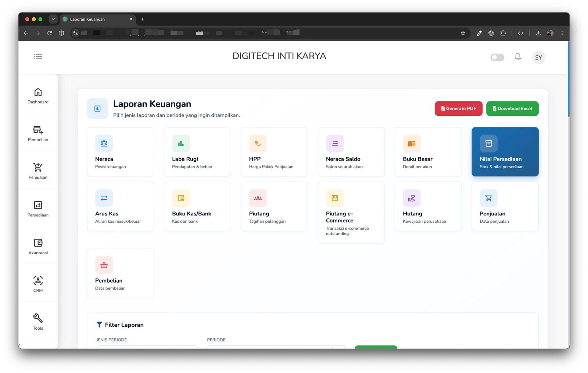
Task: Click the Generate PDF button
Action: pos(458,109)
